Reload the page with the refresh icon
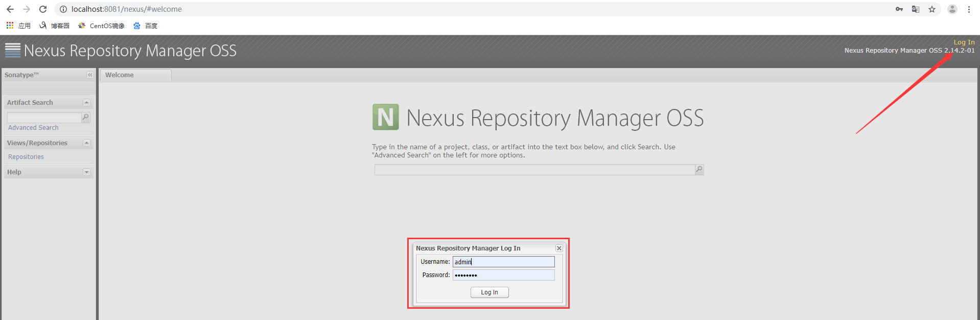This screenshot has width=980, height=320. pyautogui.click(x=43, y=9)
